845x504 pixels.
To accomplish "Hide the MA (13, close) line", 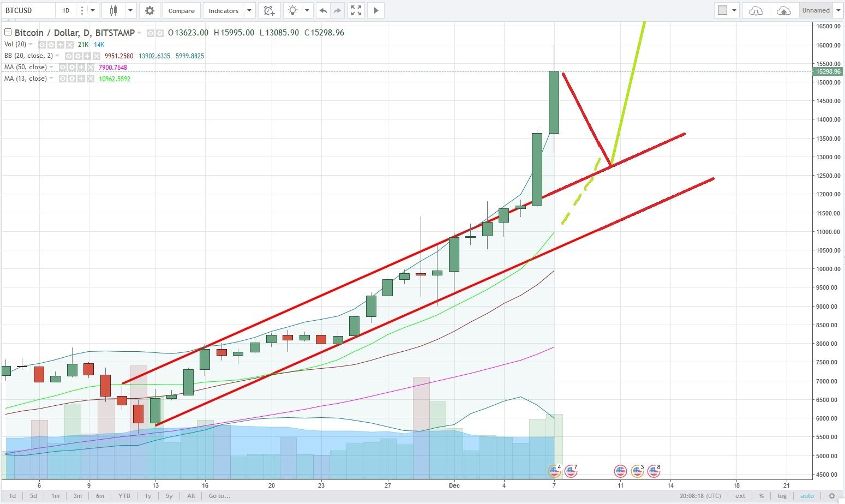I will (x=63, y=79).
